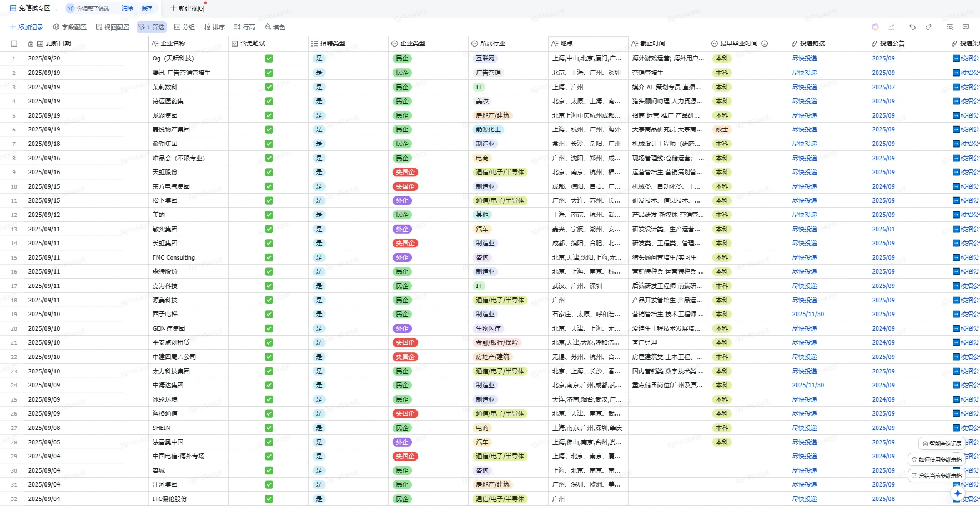Screen dimensions: 980x506
Task: Open the 企业名称 column header menu
Action: click(x=189, y=43)
